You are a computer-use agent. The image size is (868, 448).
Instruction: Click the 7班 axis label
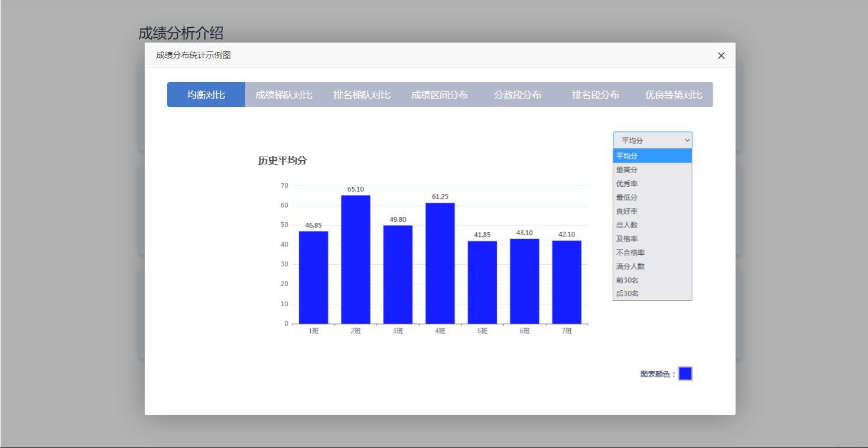(x=567, y=332)
